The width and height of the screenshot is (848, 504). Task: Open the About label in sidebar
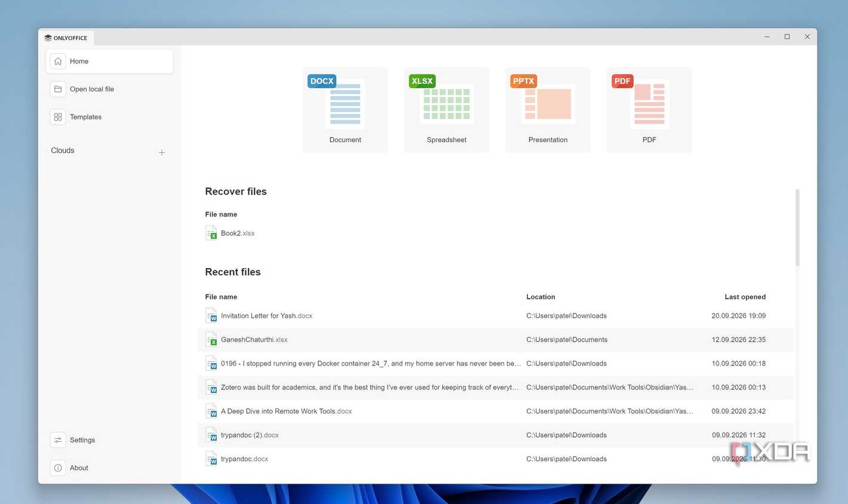[79, 468]
